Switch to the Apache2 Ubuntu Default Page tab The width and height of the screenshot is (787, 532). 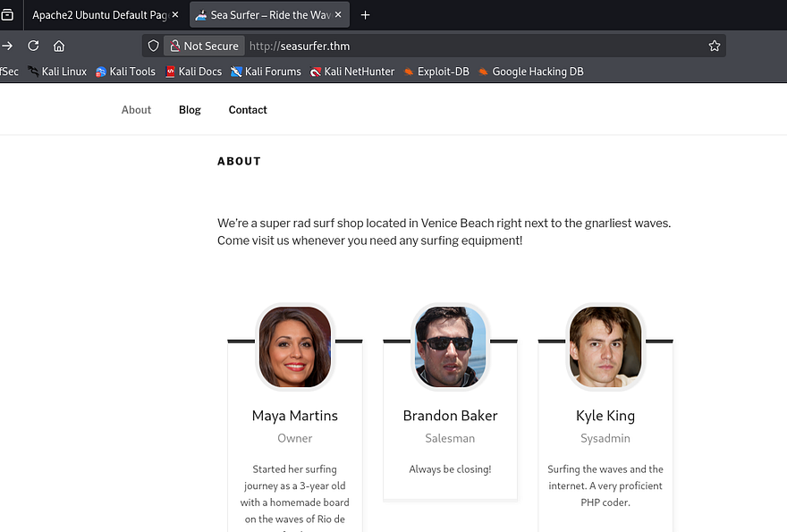coord(98,15)
